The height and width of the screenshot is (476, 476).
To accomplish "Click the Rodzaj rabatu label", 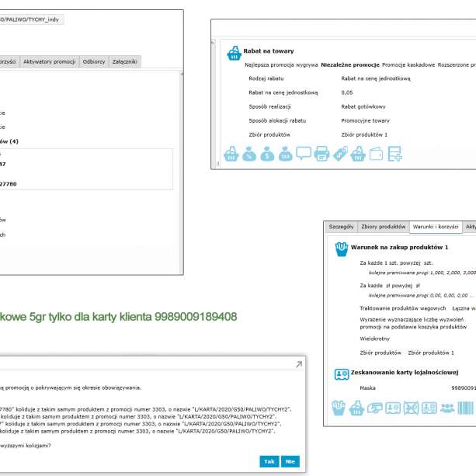I will pyautogui.click(x=266, y=78).
